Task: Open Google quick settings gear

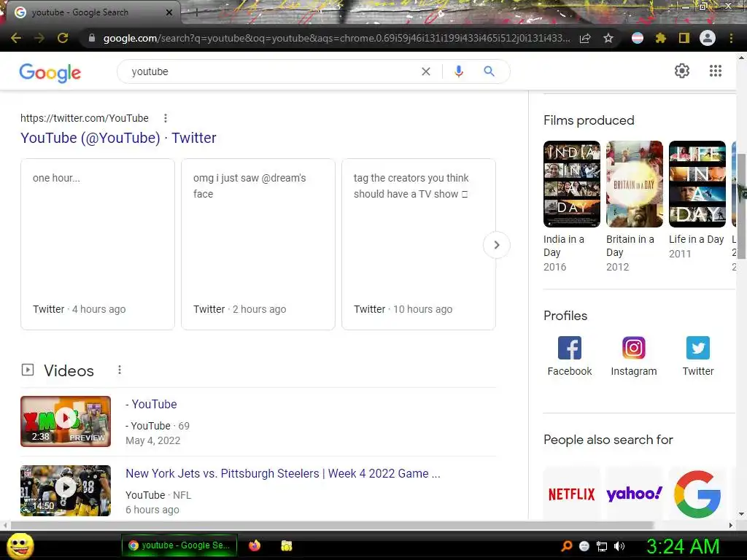Action: tap(682, 71)
